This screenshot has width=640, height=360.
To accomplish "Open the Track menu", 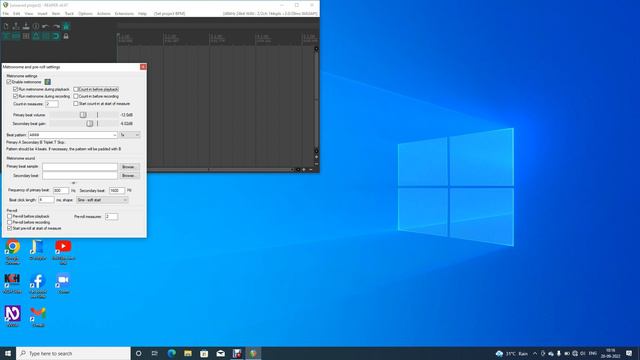I will tap(69, 13).
